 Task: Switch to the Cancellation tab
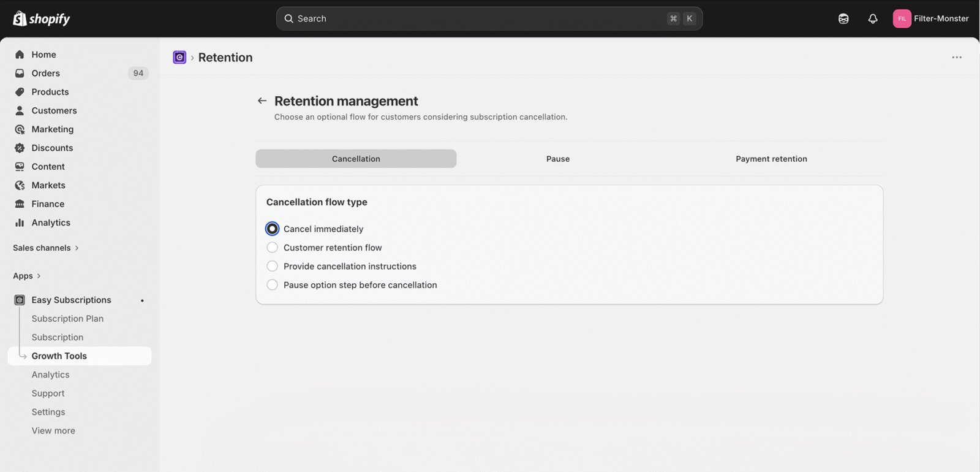(x=356, y=159)
